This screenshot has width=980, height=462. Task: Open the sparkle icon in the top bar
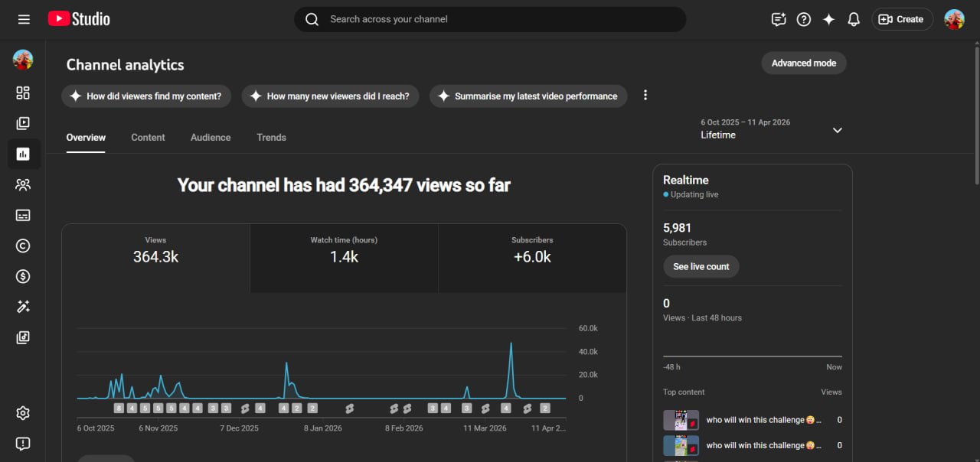point(828,19)
